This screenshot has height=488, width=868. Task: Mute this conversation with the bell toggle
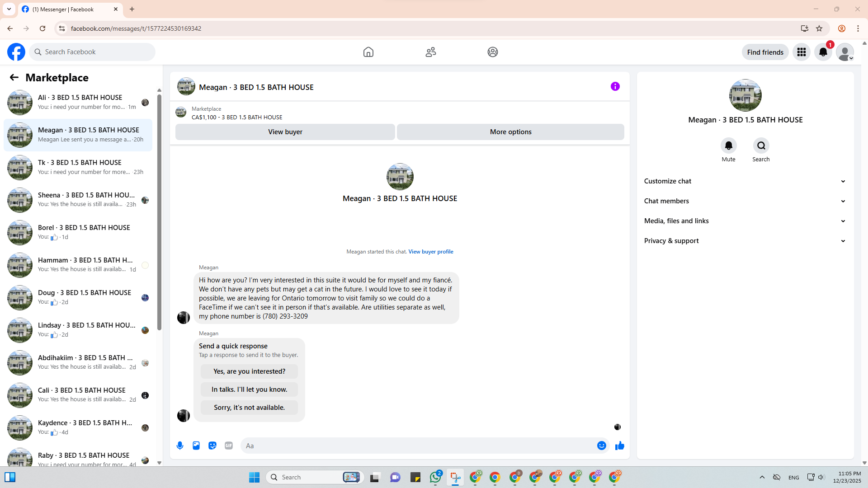(x=728, y=145)
